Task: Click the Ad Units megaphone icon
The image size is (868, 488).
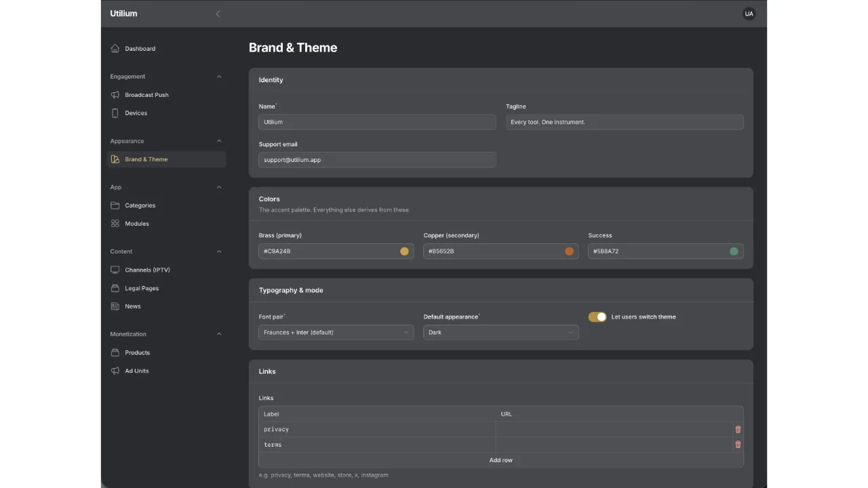Action: (x=115, y=371)
